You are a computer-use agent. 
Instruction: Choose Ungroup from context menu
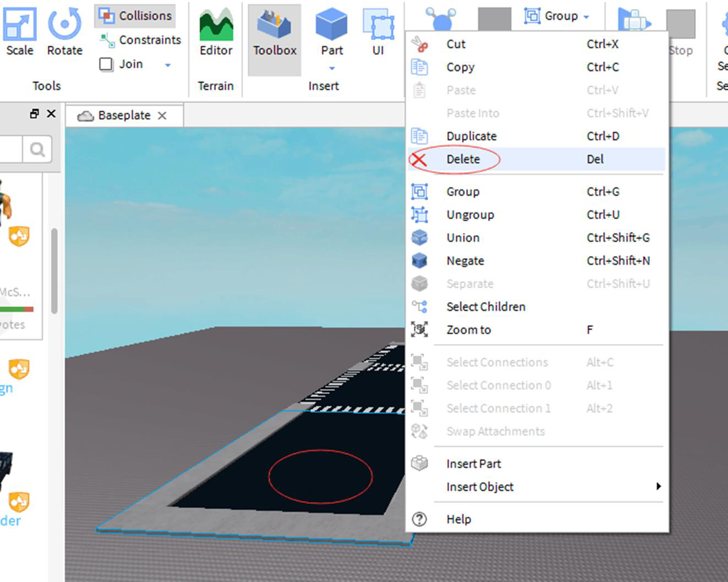pyautogui.click(x=537, y=215)
